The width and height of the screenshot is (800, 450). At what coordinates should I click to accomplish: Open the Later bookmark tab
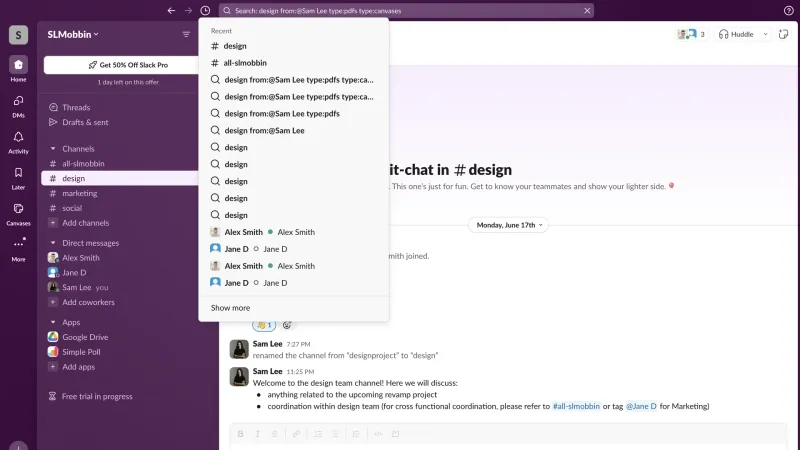(18, 178)
